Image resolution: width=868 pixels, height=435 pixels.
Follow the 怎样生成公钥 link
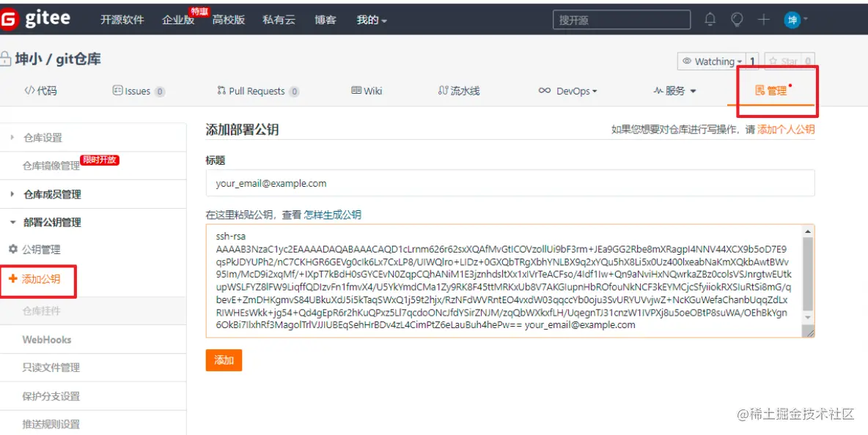[332, 215]
